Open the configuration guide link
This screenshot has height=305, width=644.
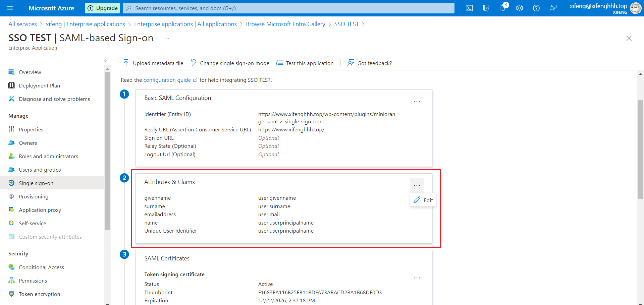pyautogui.click(x=170, y=80)
